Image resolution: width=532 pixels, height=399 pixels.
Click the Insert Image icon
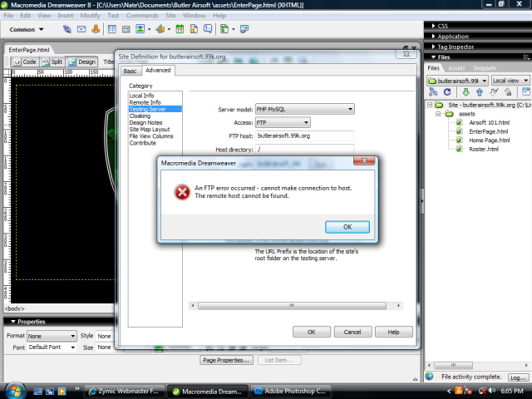point(140,29)
